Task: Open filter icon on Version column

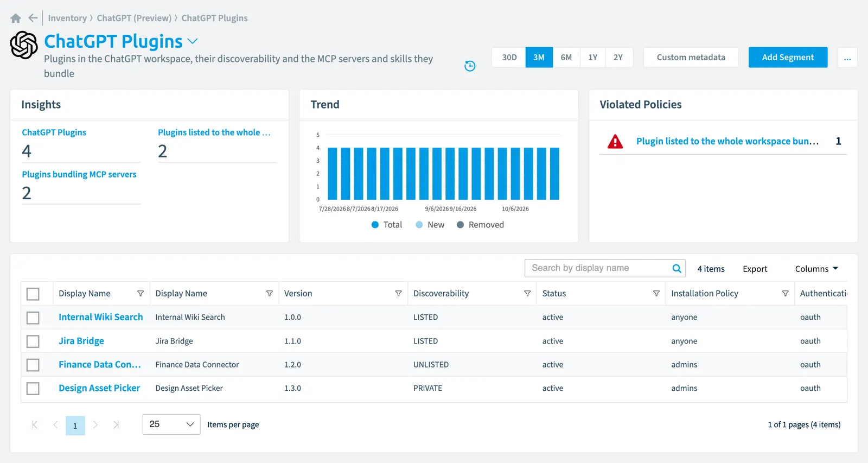Action: 398,293
